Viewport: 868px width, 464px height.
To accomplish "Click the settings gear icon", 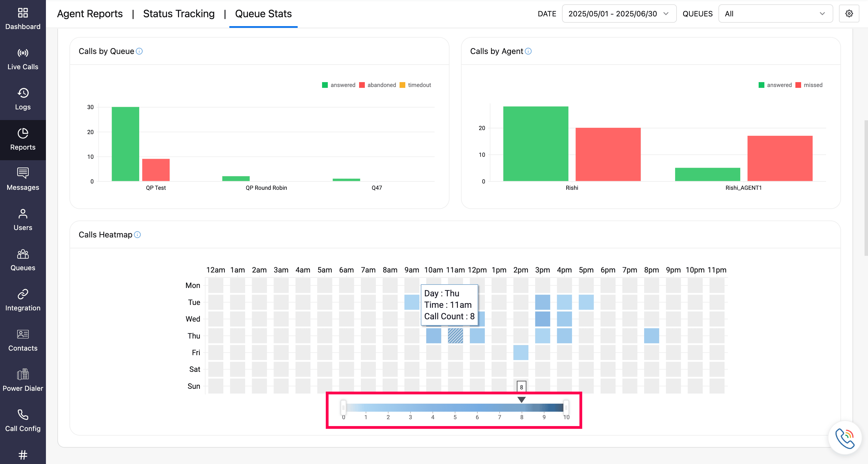I will pos(849,13).
